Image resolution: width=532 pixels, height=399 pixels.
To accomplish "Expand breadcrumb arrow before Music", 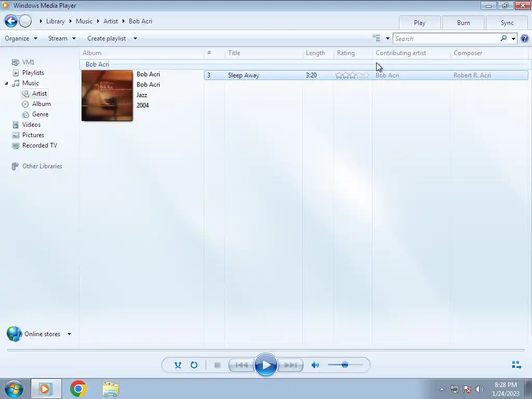I will 71,21.
